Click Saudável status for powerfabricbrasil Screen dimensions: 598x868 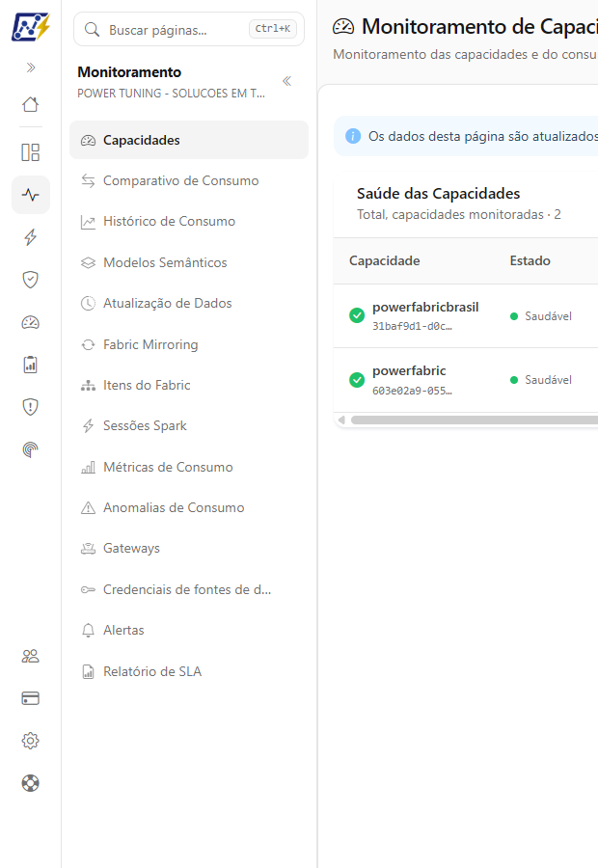pyautogui.click(x=541, y=316)
